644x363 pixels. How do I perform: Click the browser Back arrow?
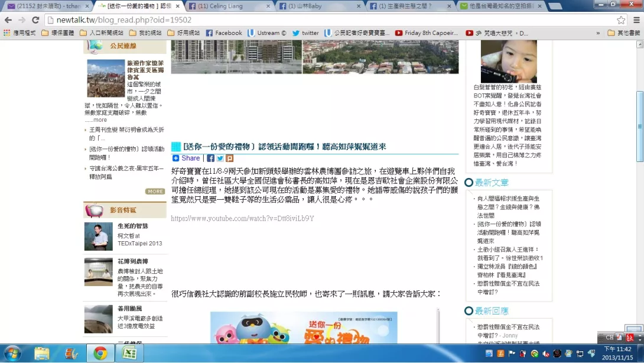pos(8,20)
